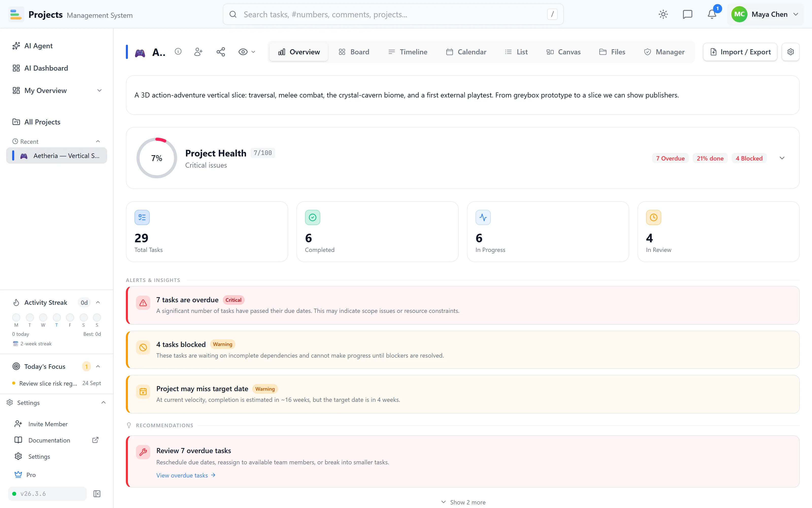Click the Total Tasks card icon
This screenshot has width=812, height=508.
tap(142, 217)
